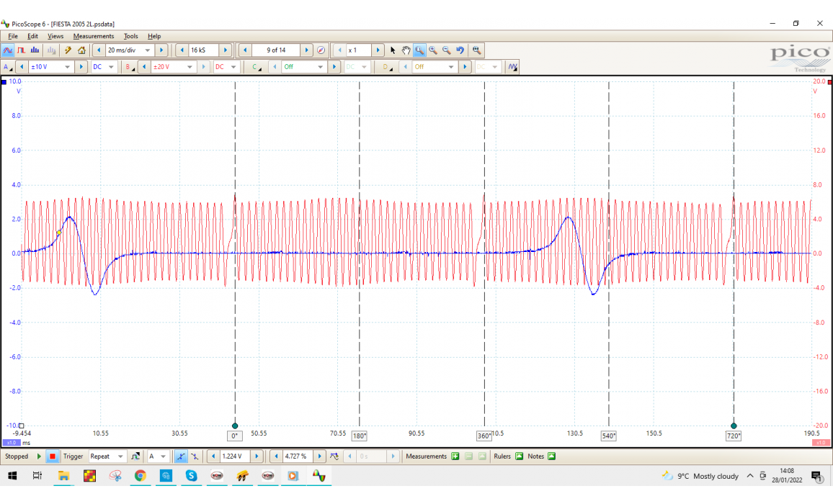Go to next waveform buffer after 9 of 14

(x=306, y=50)
